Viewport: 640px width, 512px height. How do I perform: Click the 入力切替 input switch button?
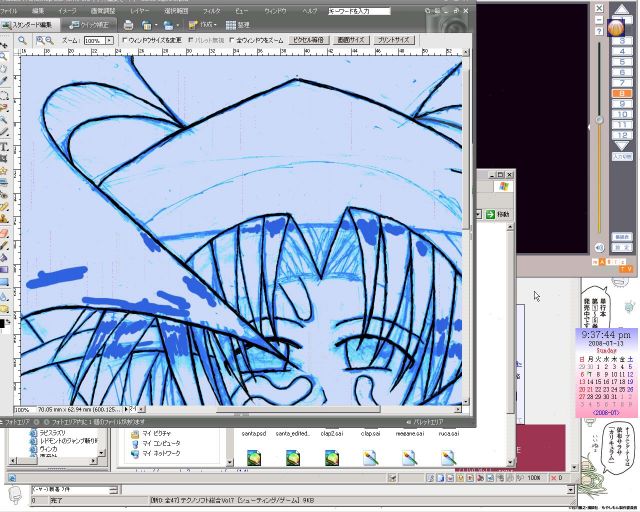click(622, 157)
